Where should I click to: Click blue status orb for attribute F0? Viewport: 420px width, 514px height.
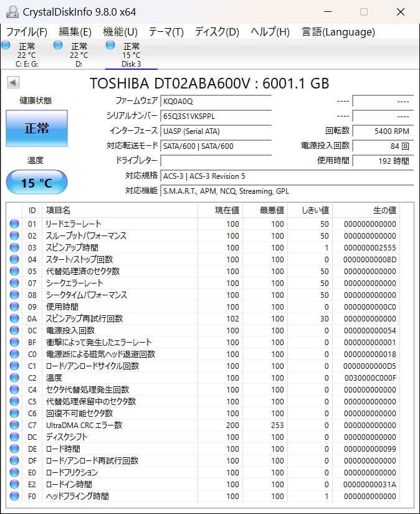(x=14, y=496)
